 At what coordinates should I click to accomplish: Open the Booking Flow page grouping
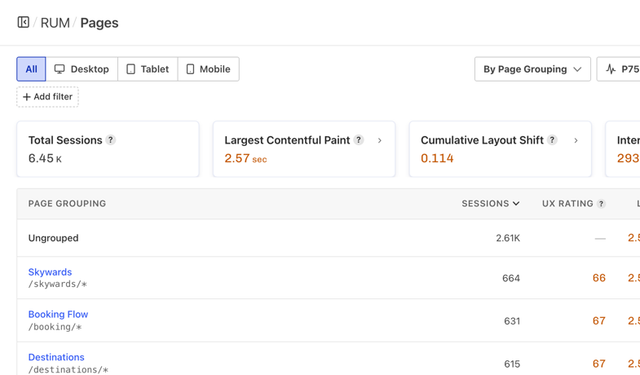(58, 314)
